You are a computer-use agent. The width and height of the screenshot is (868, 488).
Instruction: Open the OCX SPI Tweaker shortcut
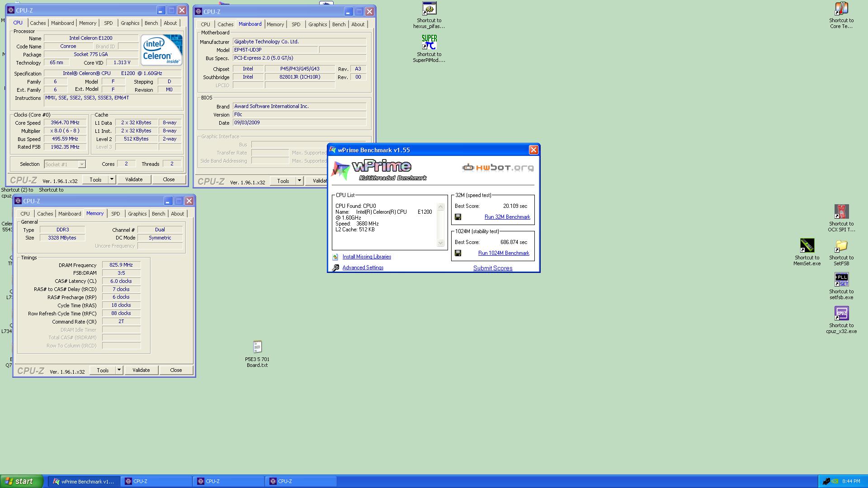point(841,218)
